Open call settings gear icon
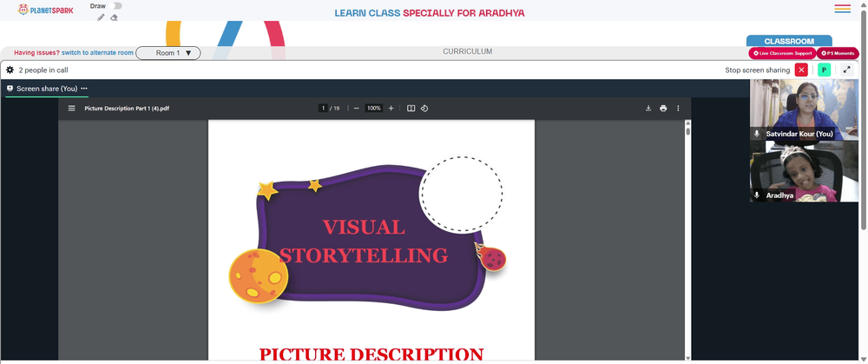The height and width of the screenshot is (364, 868). click(x=10, y=70)
